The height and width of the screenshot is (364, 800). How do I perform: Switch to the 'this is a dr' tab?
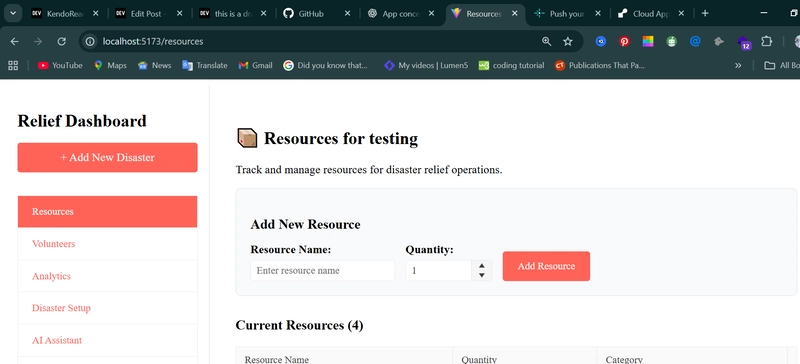[233, 14]
